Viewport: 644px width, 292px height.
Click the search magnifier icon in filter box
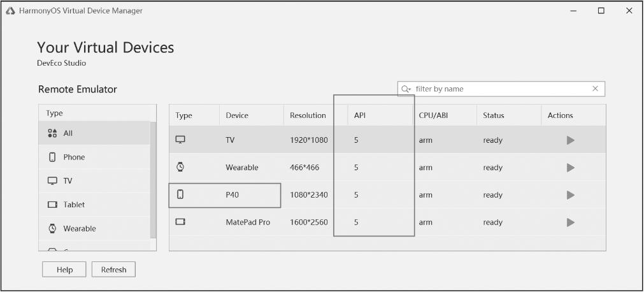pos(406,89)
